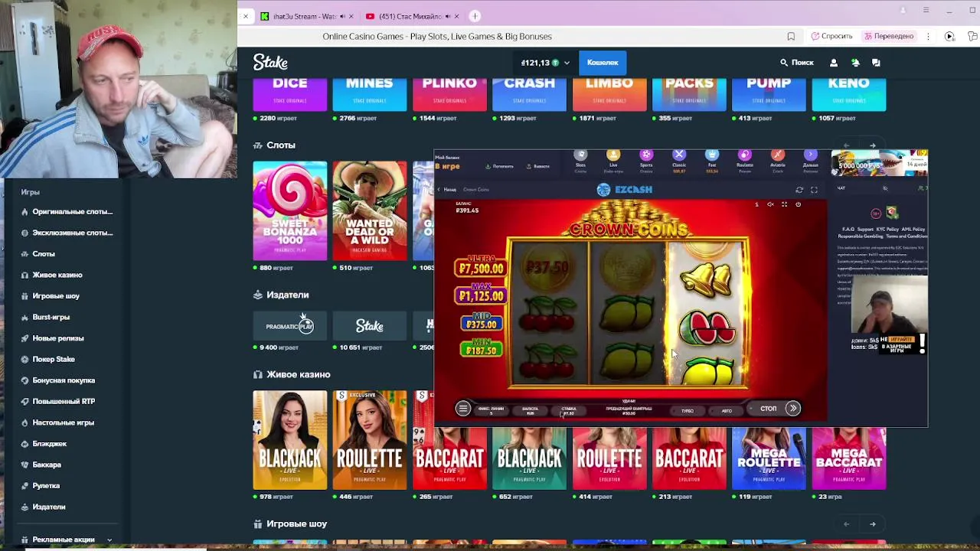Image resolution: width=980 pixels, height=551 pixels.
Task: Open the Support link in EZCASH footer
Action: pyautogui.click(x=865, y=229)
